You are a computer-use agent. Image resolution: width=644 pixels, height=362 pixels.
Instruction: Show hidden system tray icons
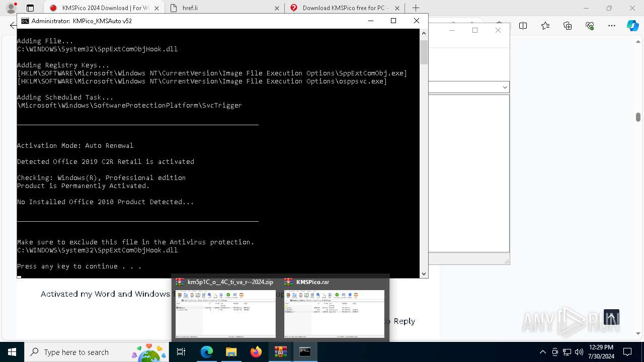(542, 352)
